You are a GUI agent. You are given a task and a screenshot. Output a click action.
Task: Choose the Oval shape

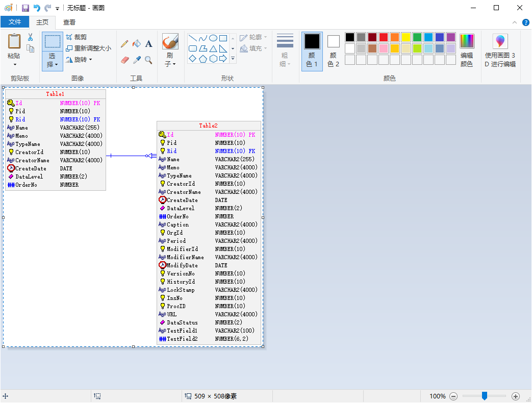[x=213, y=38]
